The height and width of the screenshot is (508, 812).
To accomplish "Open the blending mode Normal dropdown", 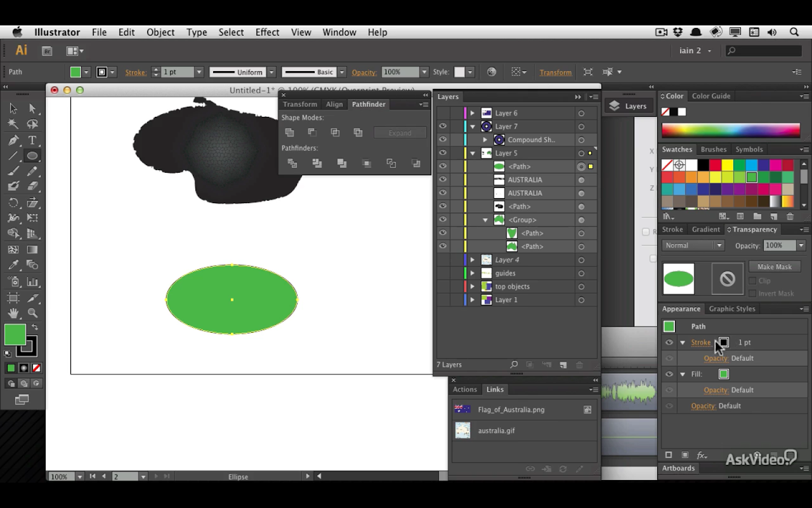I will coord(693,246).
